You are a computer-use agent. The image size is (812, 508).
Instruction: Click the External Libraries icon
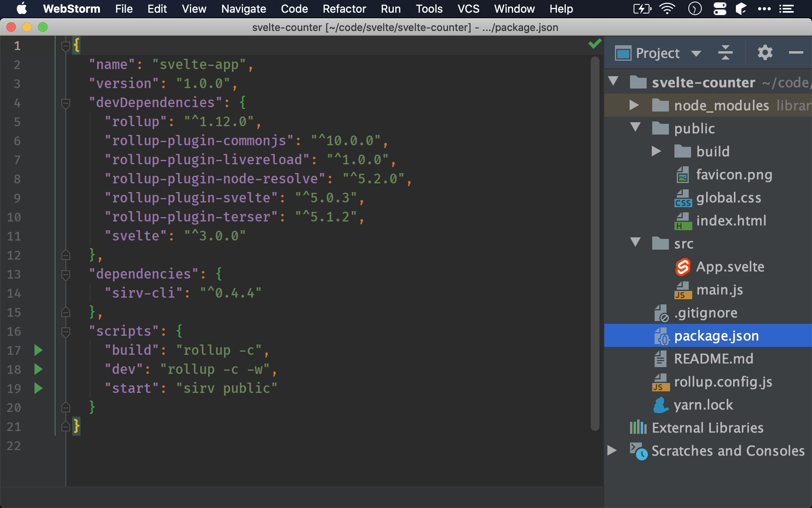click(638, 428)
